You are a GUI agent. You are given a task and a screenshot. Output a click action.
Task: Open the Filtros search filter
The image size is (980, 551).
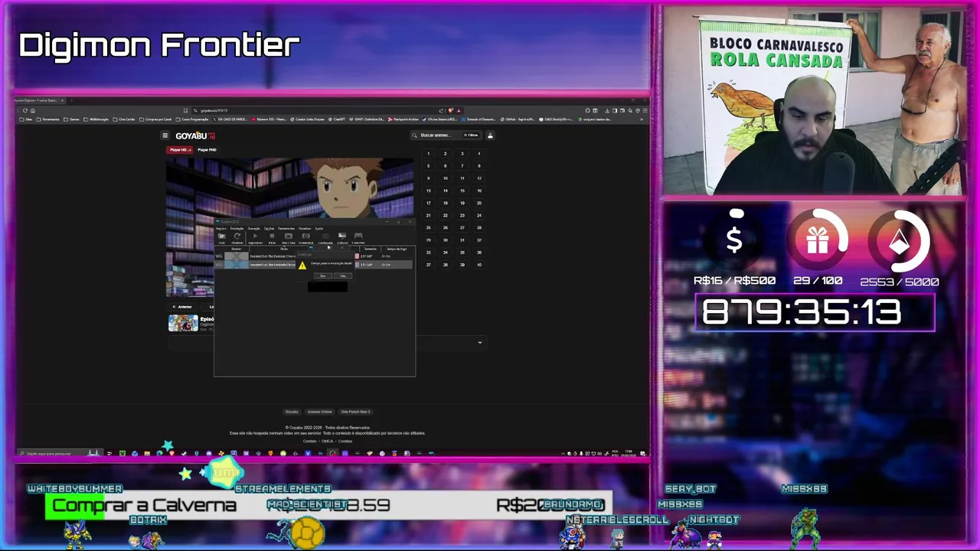click(x=471, y=135)
